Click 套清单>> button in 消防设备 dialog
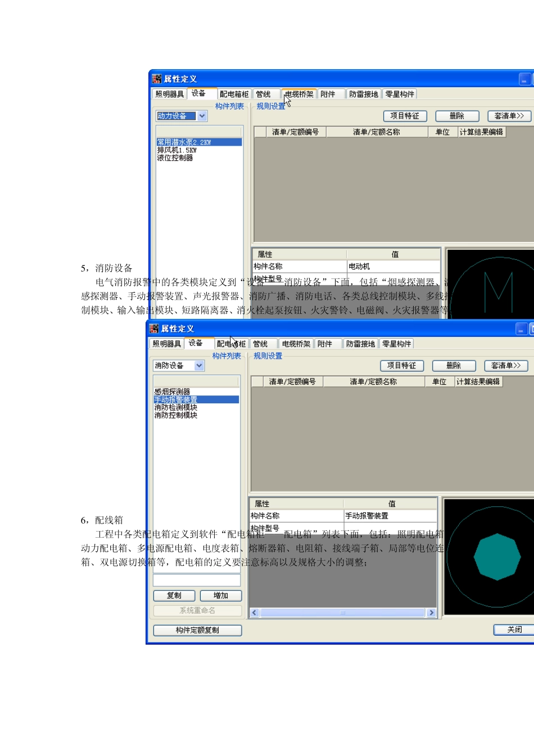Screen dimensions: 534x756 tap(506, 366)
